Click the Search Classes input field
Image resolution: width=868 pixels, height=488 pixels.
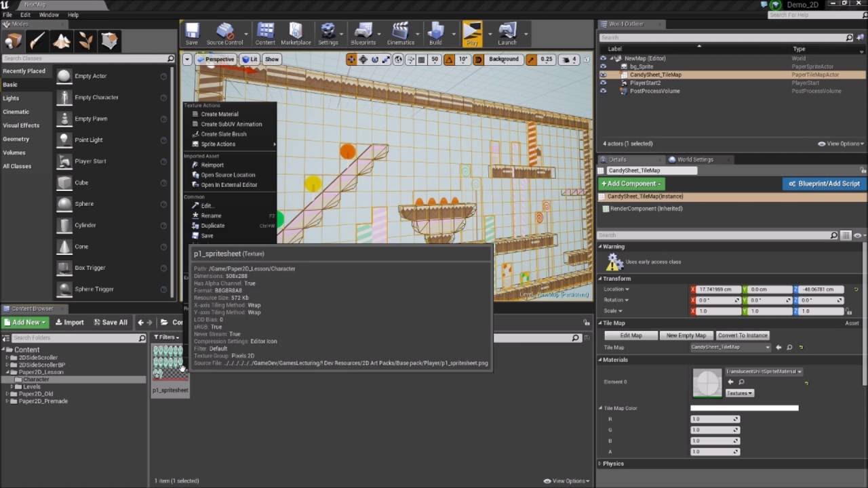tap(88, 58)
